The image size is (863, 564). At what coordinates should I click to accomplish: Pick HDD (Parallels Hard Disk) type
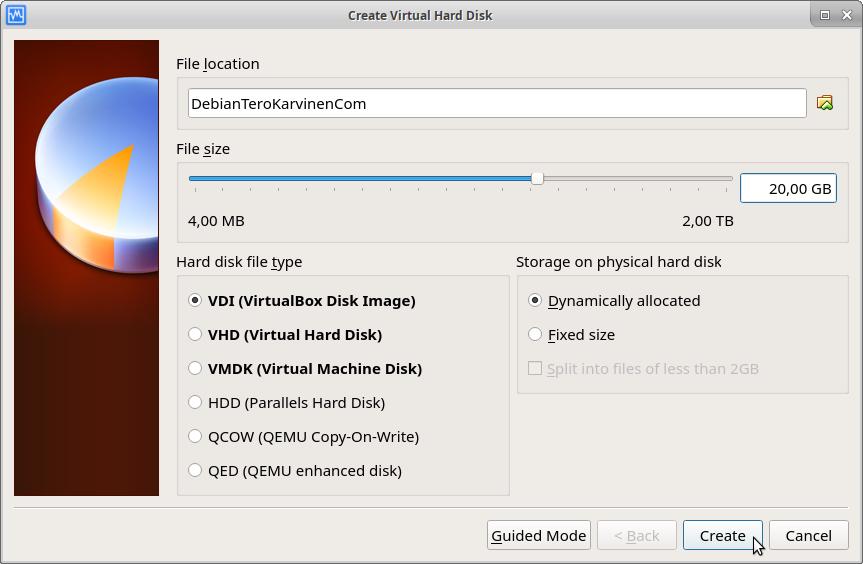click(195, 403)
